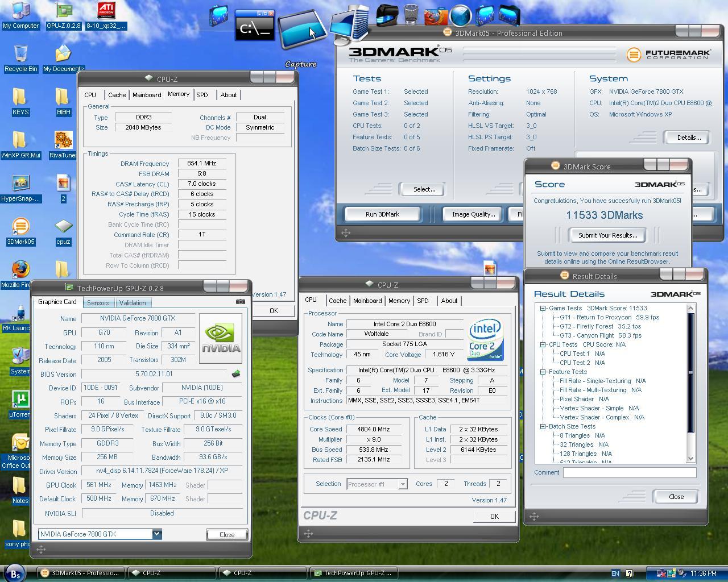Select the Notes folder on the desktop
728x582 pixels.
pyautogui.click(x=19, y=490)
